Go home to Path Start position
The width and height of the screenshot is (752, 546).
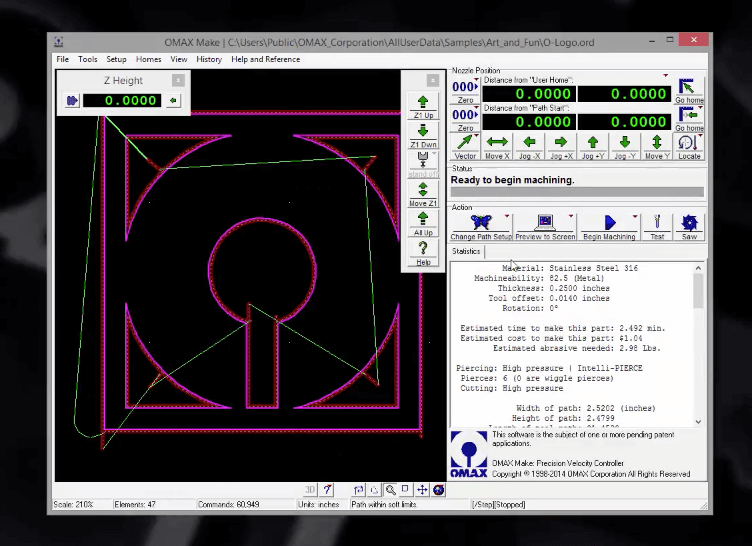pos(689,119)
